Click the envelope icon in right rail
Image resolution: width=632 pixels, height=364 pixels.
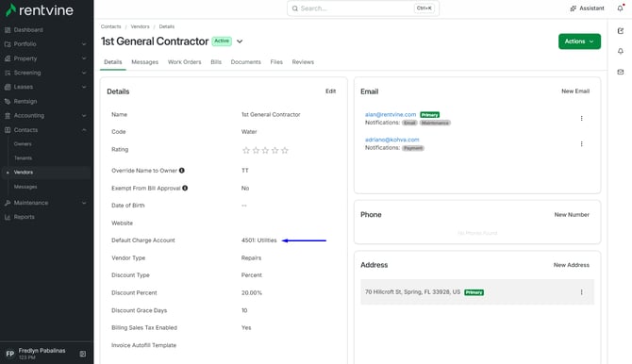[x=621, y=72]
